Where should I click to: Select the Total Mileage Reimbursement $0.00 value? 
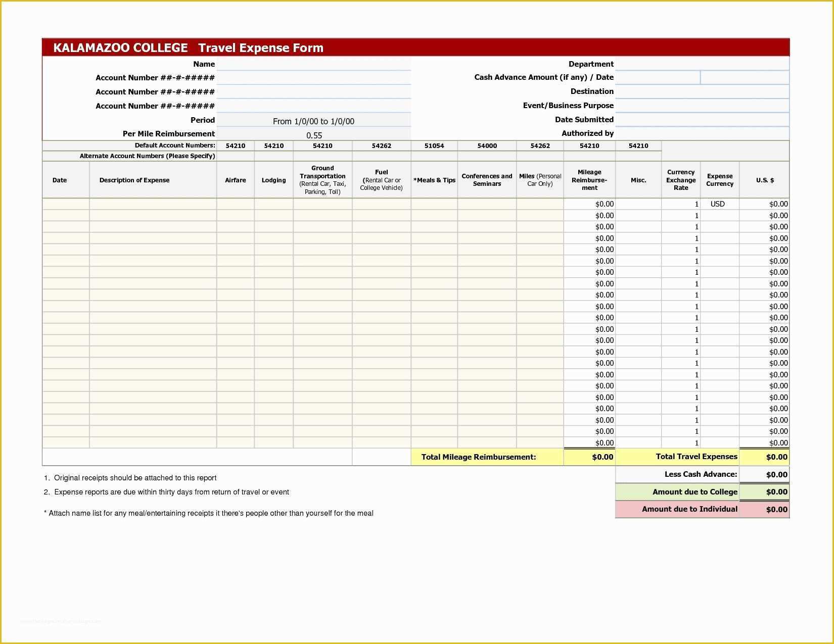pyautogui.click(x=589, y=457)
